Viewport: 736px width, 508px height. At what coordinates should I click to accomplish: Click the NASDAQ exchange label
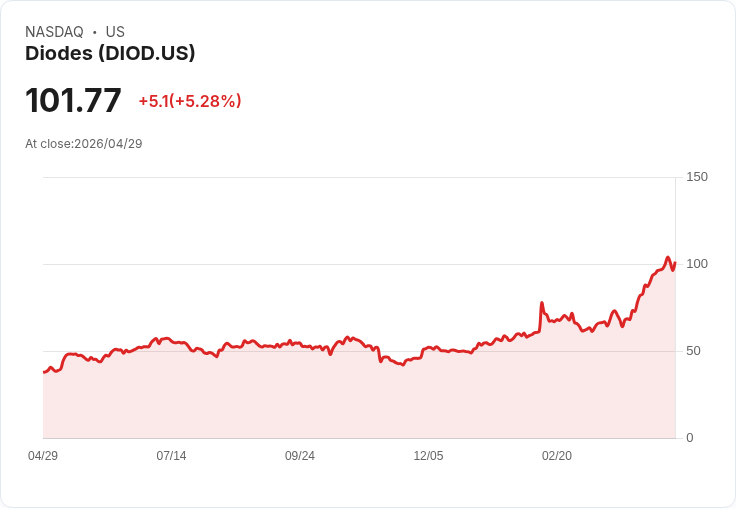pyautogui.click(x=54, y=32)
